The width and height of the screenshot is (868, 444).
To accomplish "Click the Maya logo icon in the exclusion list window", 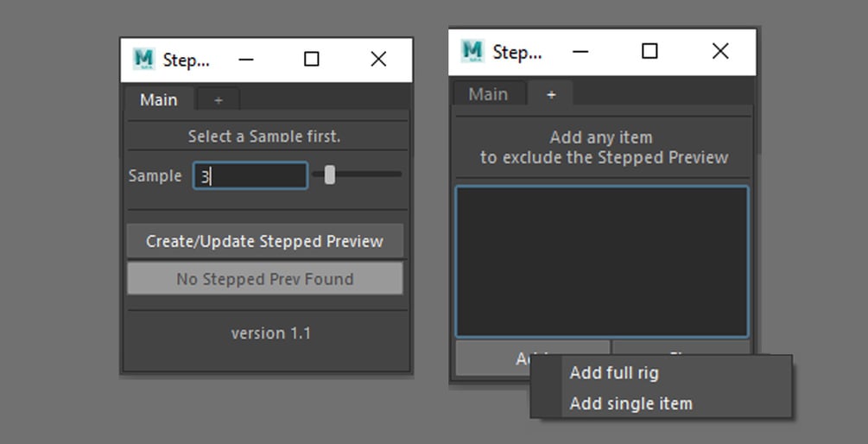I will pos(472,52).
